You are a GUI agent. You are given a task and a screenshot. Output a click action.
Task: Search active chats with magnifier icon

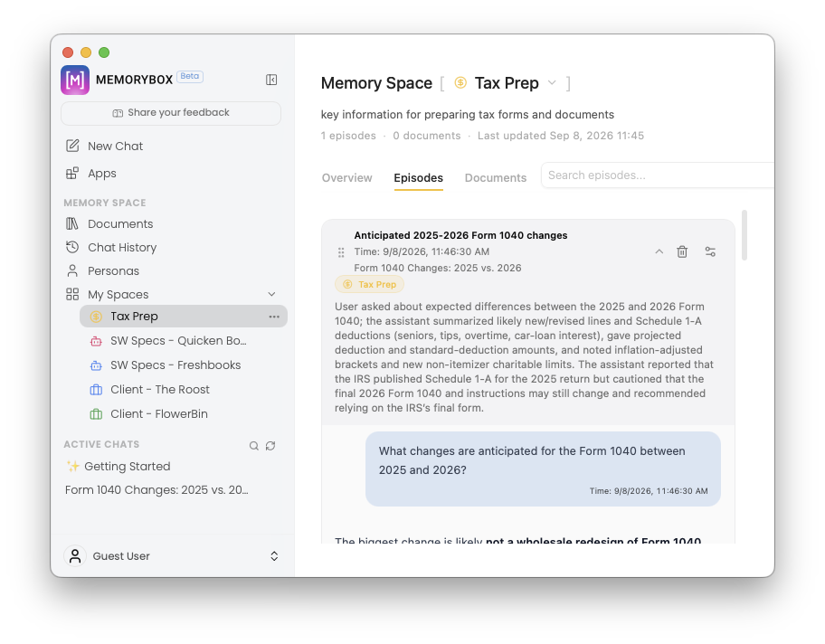click(x=253, y=446)
